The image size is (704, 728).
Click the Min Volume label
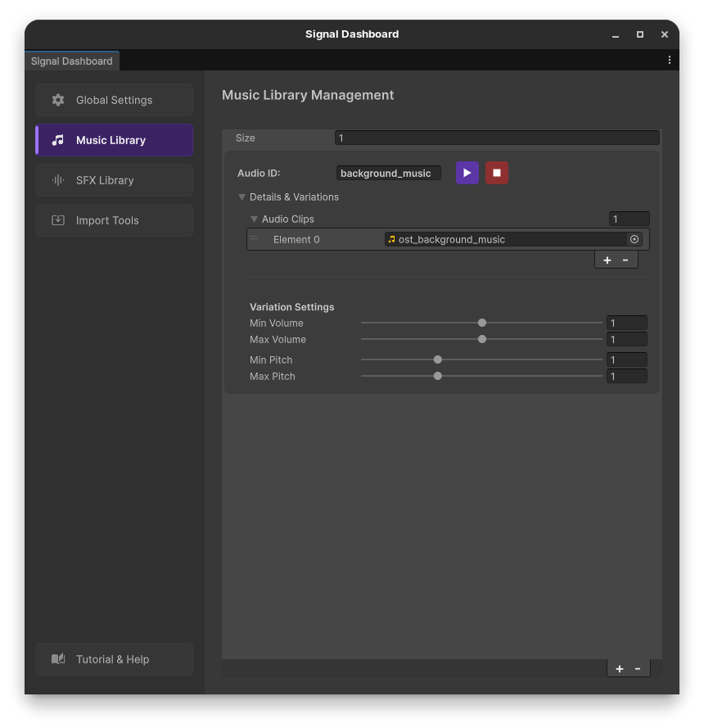click(277, 323)
